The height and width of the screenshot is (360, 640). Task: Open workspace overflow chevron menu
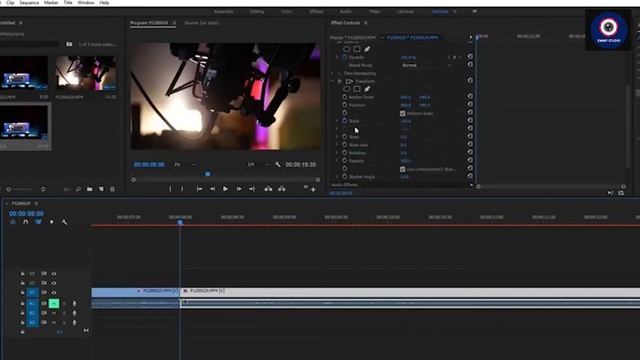(474, 11)
